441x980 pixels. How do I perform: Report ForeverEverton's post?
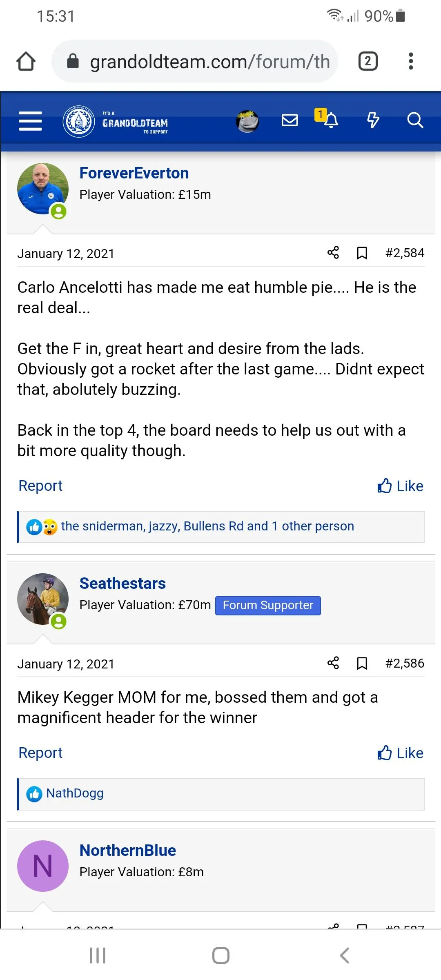pyautogui.click(x=40, y=486)
